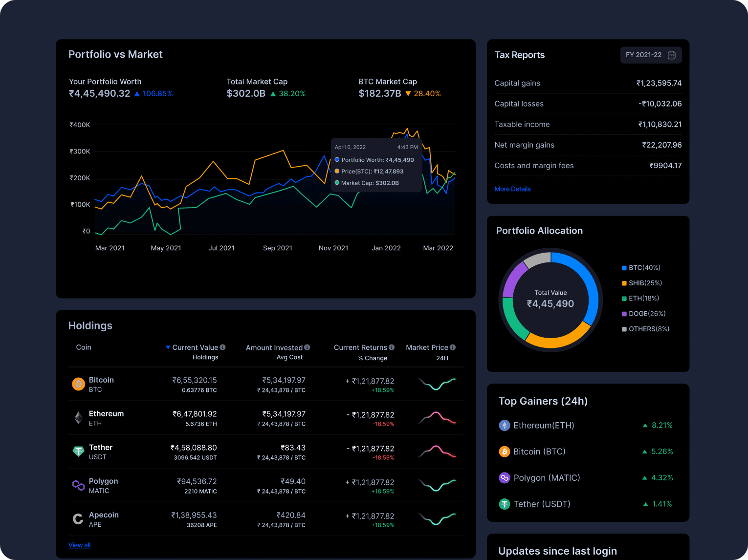Switch to the Tax Reports panel header
The image size is (748, 560).
520,55
